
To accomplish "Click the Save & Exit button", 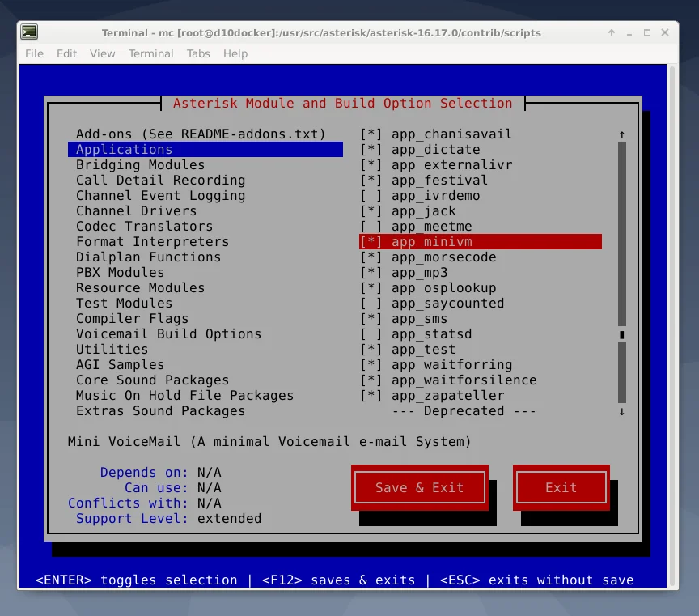I will click(420, 487).
